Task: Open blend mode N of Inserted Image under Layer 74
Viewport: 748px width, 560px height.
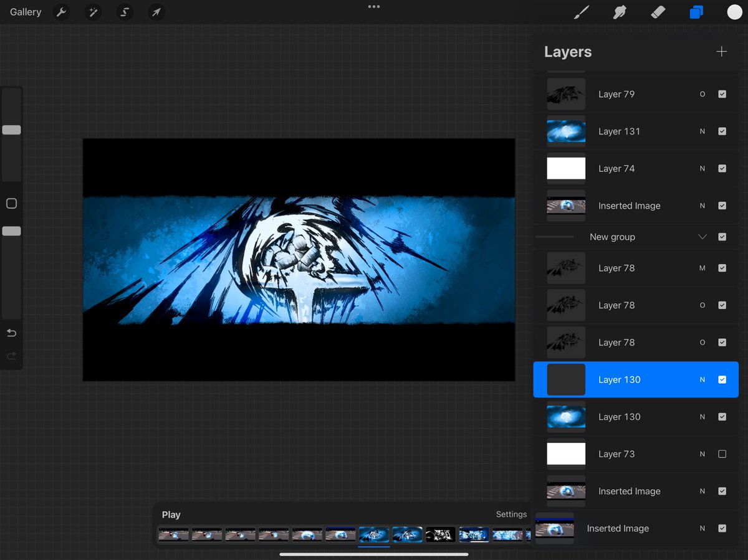Action: [x=702, y=206]
